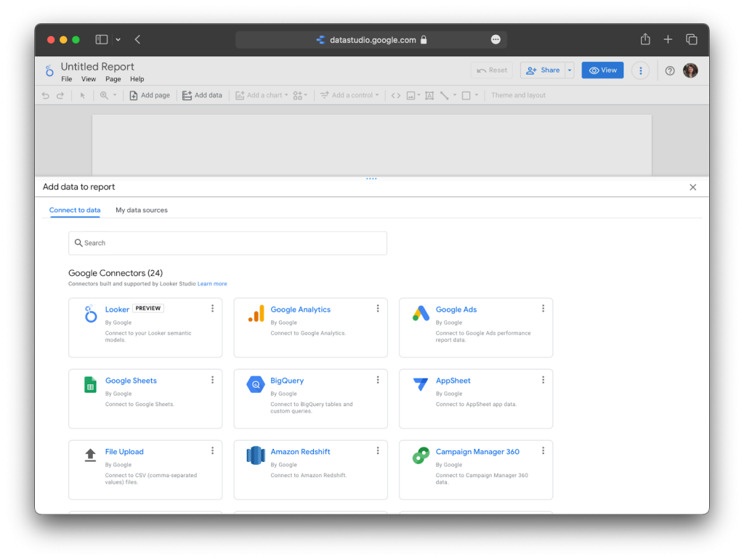The image size is (744, 560).
Task: Click the panel resize drag handle dots
Action: coord(371,179)
